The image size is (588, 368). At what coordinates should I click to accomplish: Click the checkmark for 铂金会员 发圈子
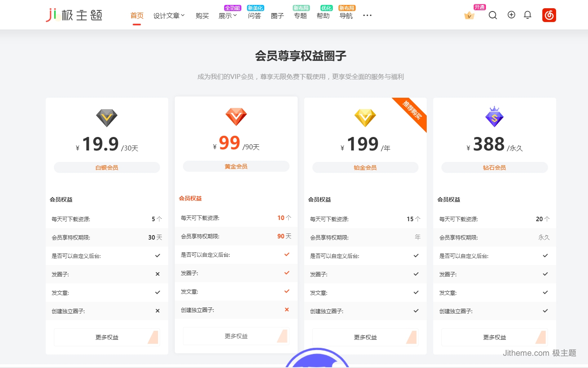416,274
